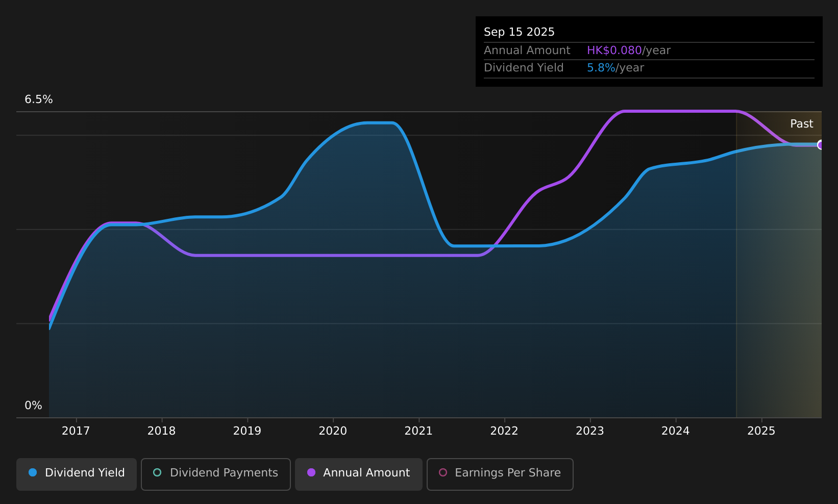The width and height of the screenshot is (838, 504).
Task: Click the 2020 x-axis label
Action: pyautogui.click(x=333, y=431)
